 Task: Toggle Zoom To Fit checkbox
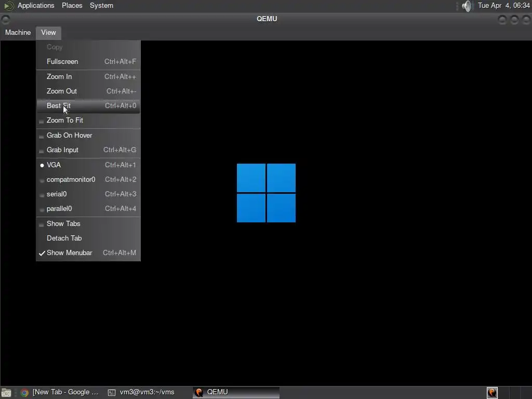click(88, 121)
